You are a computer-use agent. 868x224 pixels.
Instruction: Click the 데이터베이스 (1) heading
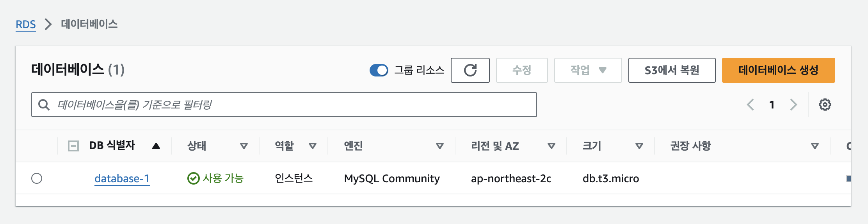[78, 70]
